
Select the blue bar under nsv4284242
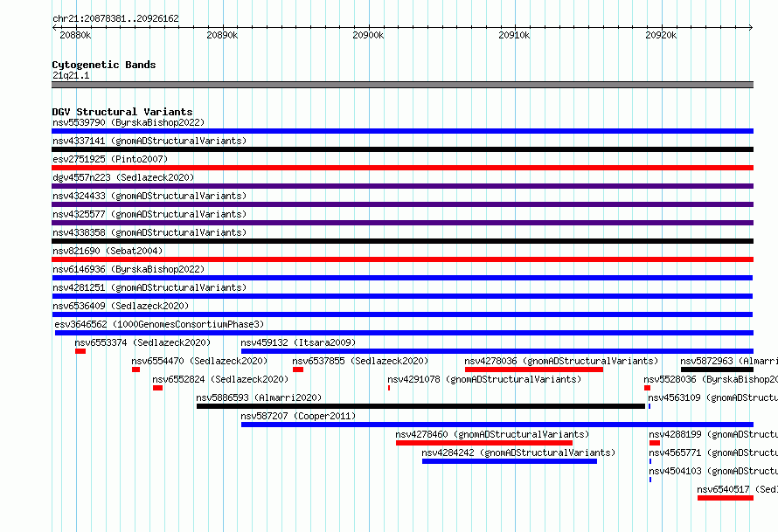[510, 461]
